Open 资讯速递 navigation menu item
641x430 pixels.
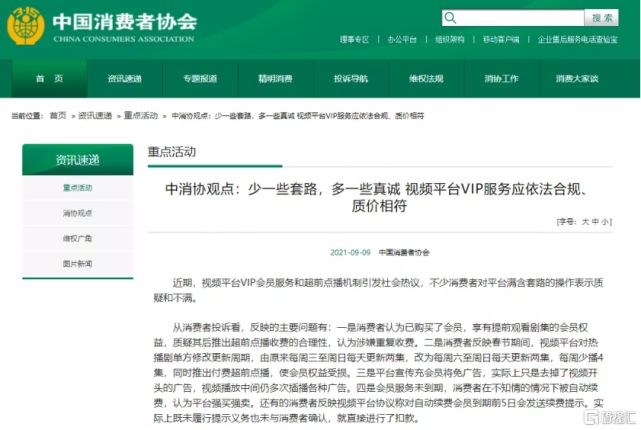point(125,78)
